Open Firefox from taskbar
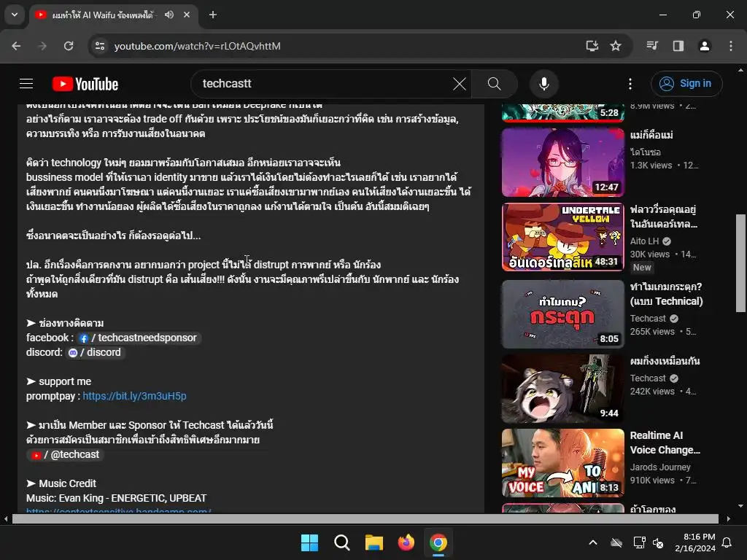747x560 pixels. 406,542
